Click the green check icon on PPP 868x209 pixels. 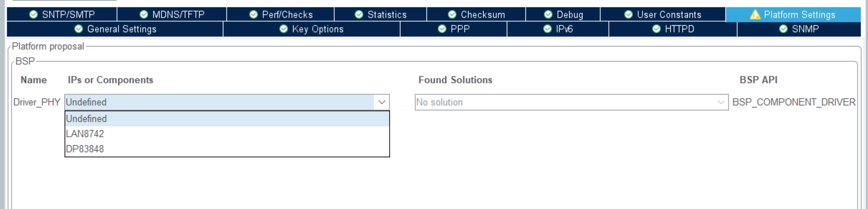[x=442, y=29]
